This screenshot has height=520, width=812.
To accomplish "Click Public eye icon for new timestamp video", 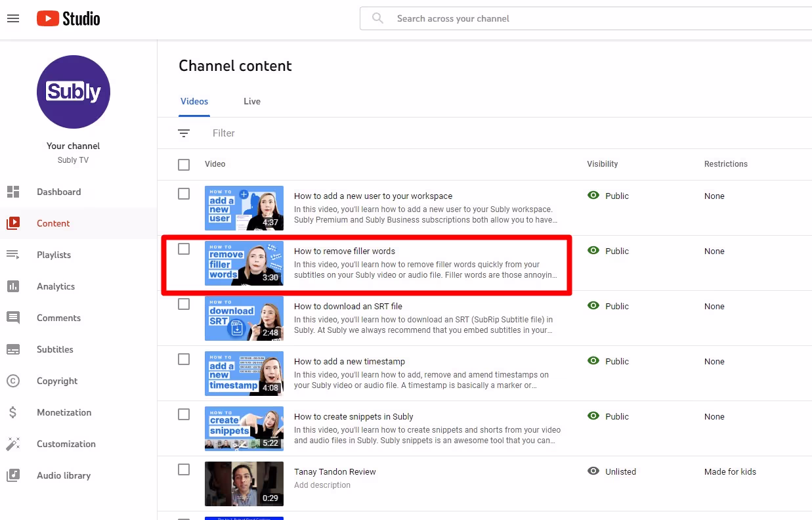I will pyautogui.click(x=593, y=360).
